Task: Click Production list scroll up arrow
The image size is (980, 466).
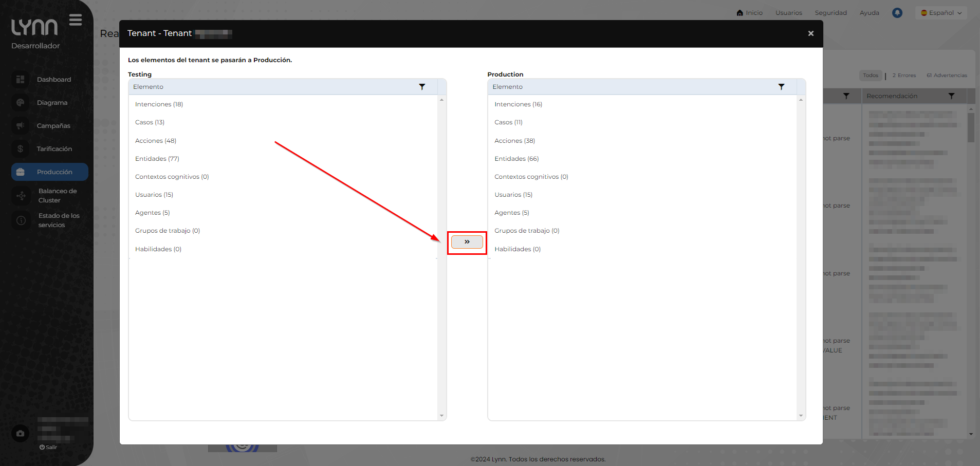Action: coord(801,100)
